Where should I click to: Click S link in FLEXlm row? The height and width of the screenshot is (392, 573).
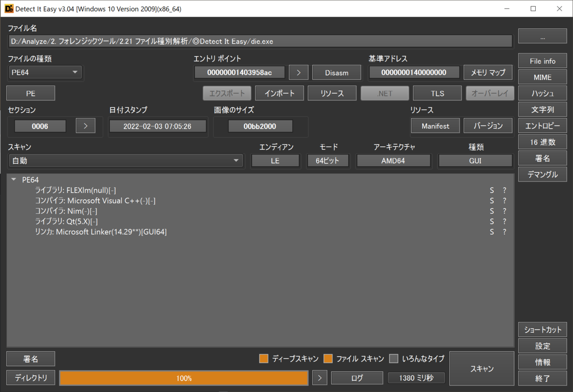[492, 191]
